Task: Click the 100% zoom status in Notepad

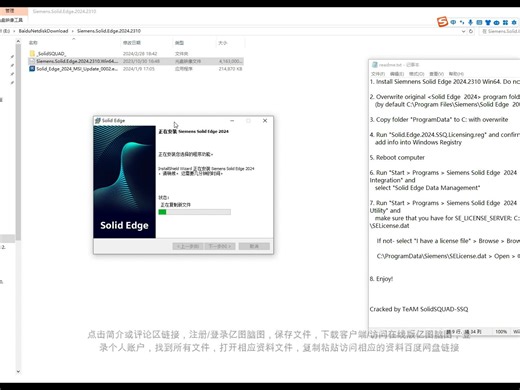Action: point(501,332)
